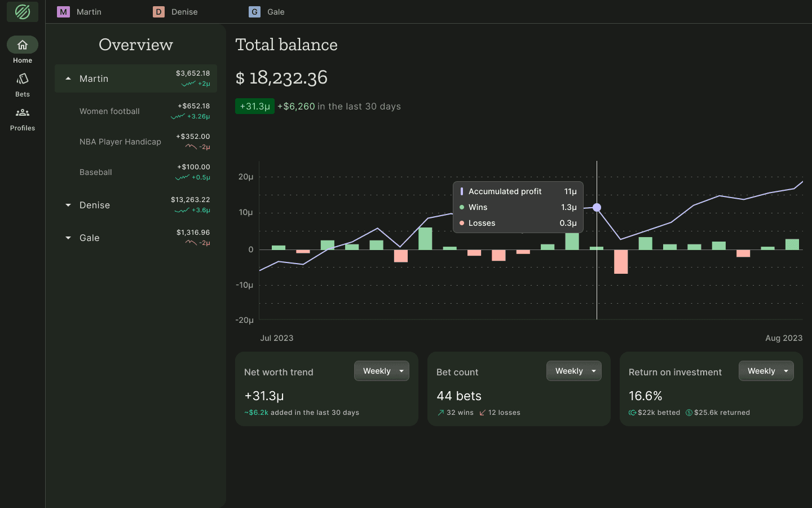This screenshot has height=508, width=812.
Task: Select the NBA Player Handicap bet category
Action: [120, 142]
